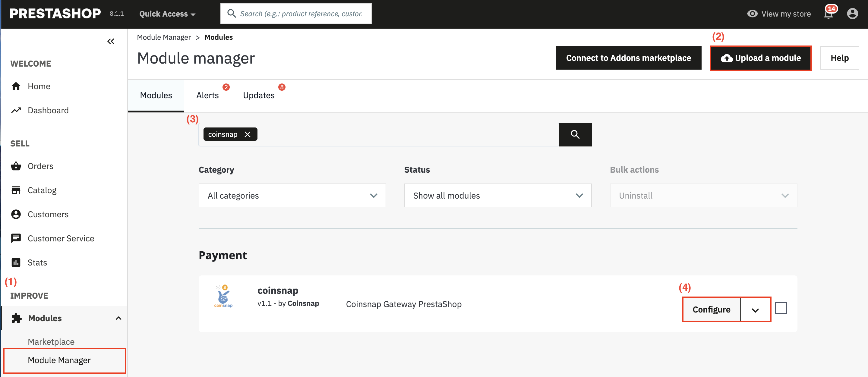Remove the coinsnap search tag
Screen dimensions: 868x377
(248, 134)
